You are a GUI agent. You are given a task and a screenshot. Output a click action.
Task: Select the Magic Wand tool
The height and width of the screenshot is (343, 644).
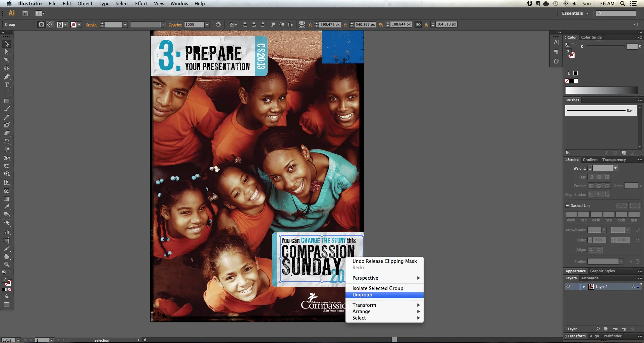(x=7, y=60)
